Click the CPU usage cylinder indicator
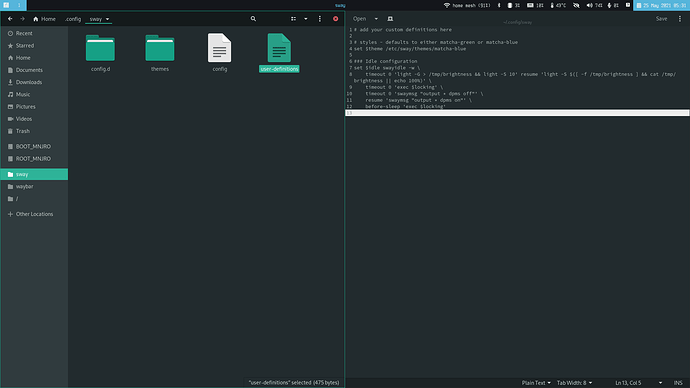 coord(514,5)
